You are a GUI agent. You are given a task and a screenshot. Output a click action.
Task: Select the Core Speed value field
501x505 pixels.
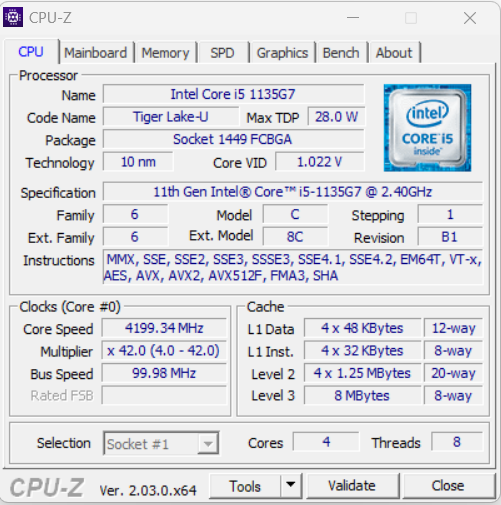[164, 328]
